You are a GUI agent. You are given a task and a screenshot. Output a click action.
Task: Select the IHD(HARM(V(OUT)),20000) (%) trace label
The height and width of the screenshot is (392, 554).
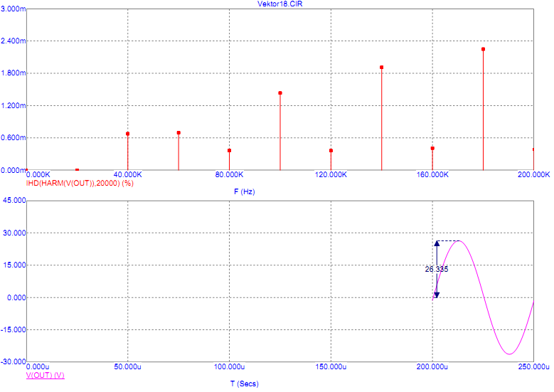click(x=80, y=183)
